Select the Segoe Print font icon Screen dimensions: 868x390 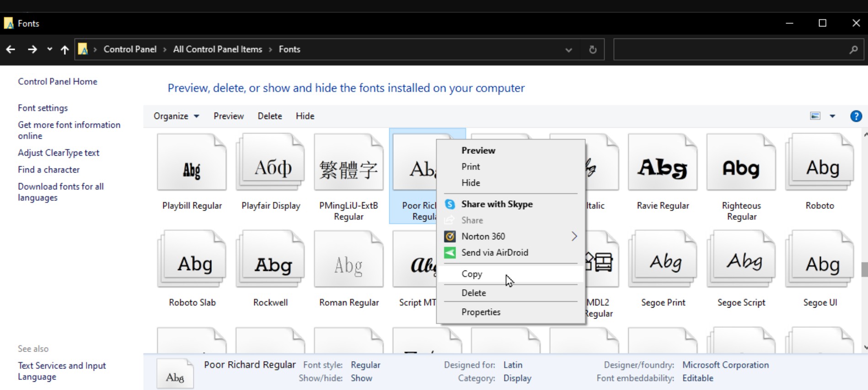click(663, 259)
